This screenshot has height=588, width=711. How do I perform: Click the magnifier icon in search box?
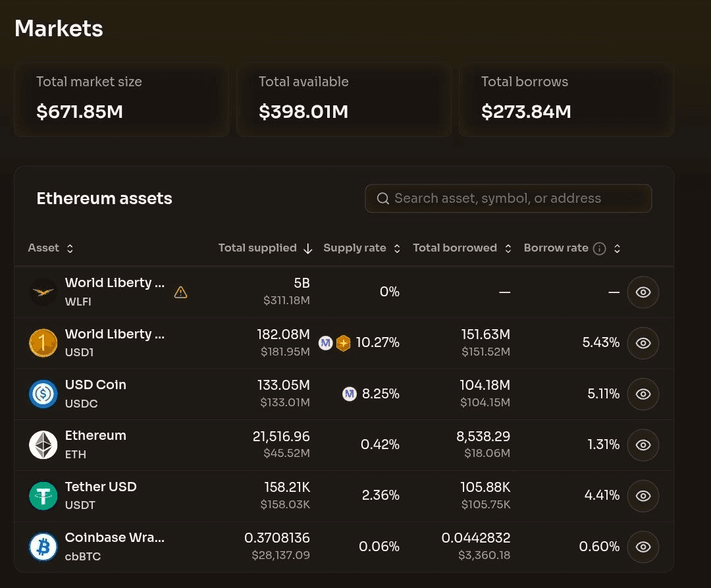pyautogui.click(x=382, y=198)
